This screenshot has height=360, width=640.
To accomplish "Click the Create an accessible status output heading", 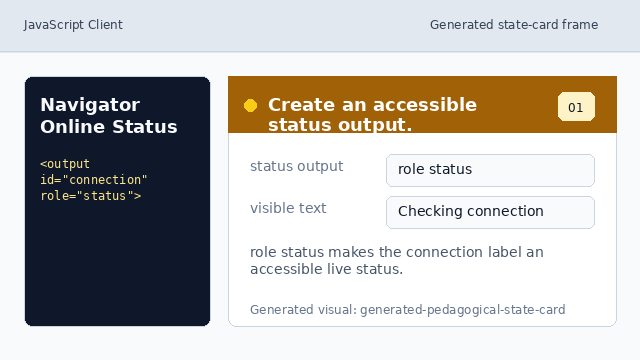I will pyautogui.click(x=372, y=115).
